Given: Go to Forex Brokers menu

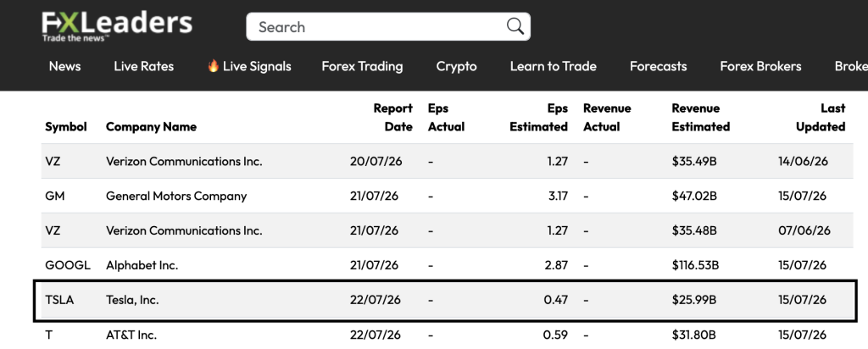Looking at the screenshot, I should click(x=760, y=66).
